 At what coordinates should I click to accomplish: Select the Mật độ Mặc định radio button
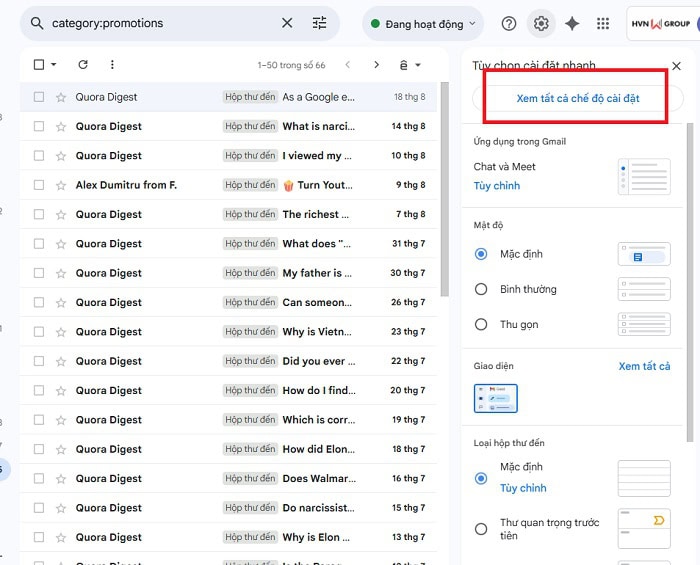click(x=481, y=254)
